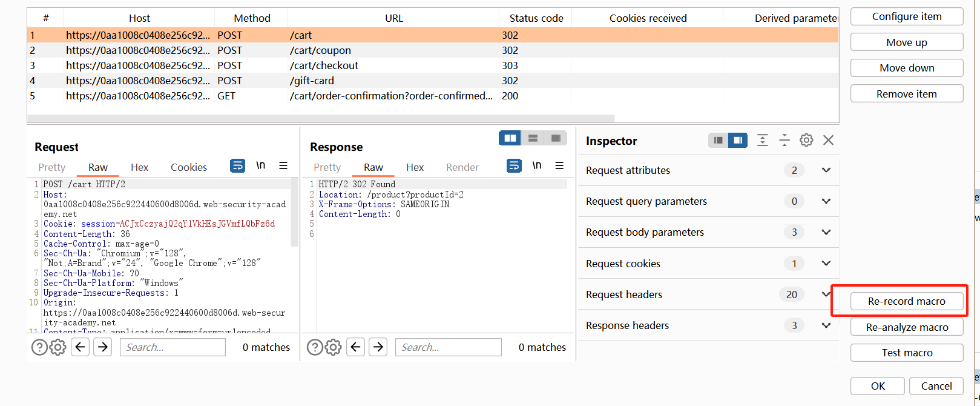Click Request search help icon

pyautogui.click(x=39, y=347)
